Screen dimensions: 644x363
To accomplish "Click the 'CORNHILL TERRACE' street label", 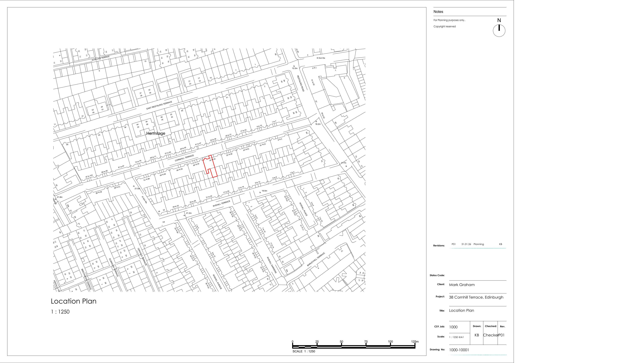I will [184, 158].
